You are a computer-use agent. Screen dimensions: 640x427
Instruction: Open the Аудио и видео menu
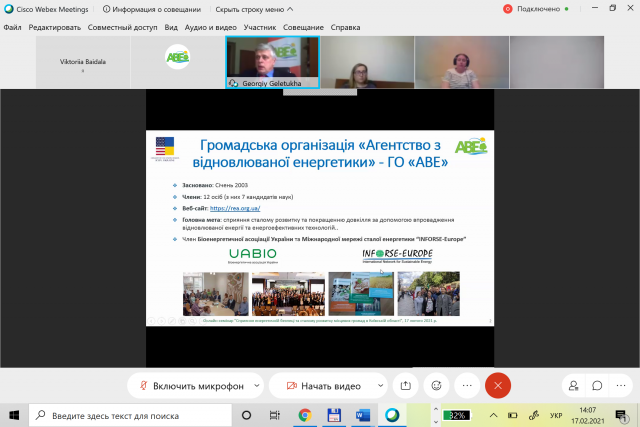[211, 27]
